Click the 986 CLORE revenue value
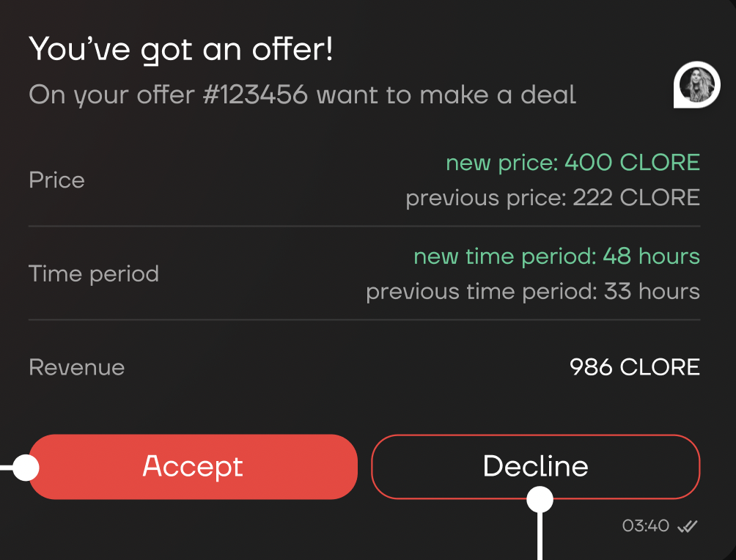Image resolution: width=736 pixels, height=560 pixels. click(x=635, y=367)
